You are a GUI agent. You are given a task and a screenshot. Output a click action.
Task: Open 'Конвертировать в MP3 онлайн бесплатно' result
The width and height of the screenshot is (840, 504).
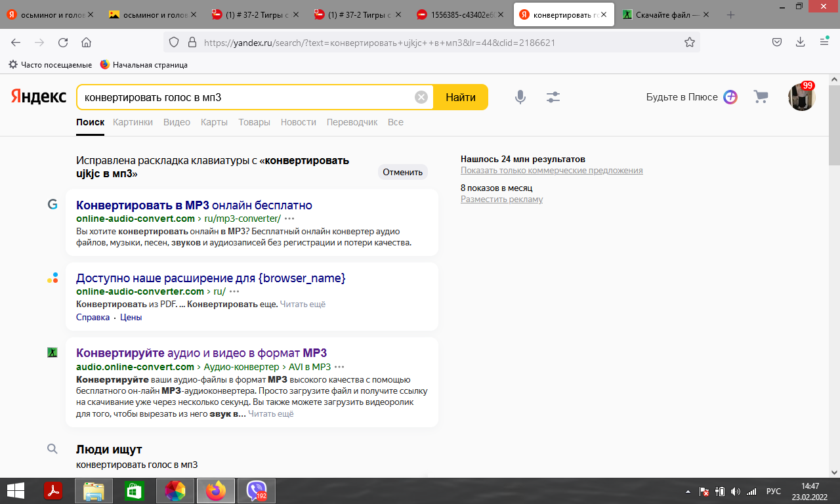(x=194, y=205)
